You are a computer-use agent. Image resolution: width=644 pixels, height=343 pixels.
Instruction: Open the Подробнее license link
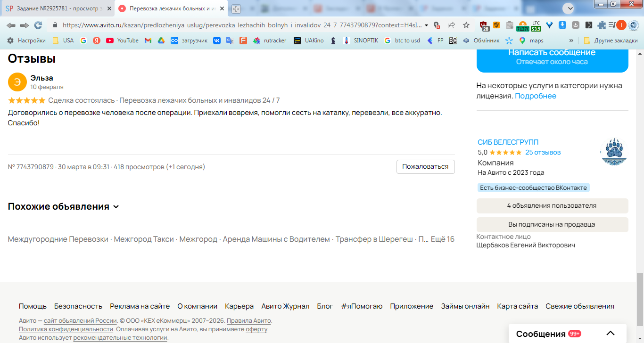(536, 96)
